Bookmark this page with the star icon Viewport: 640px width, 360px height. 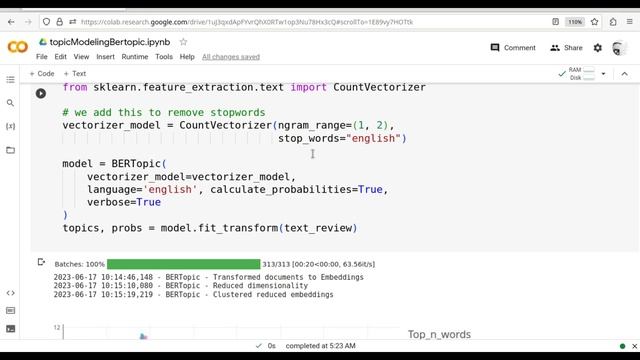pos(594,22)
